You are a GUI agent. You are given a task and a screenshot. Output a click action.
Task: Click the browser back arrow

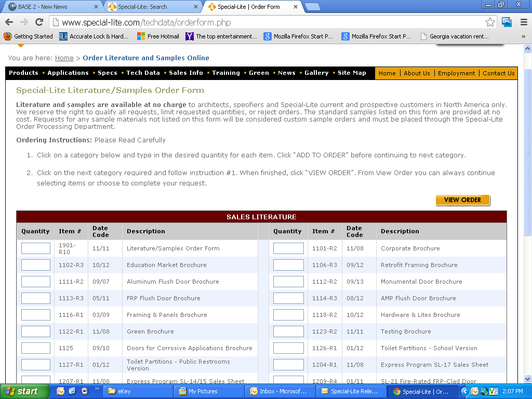click(x=9, y=22)
